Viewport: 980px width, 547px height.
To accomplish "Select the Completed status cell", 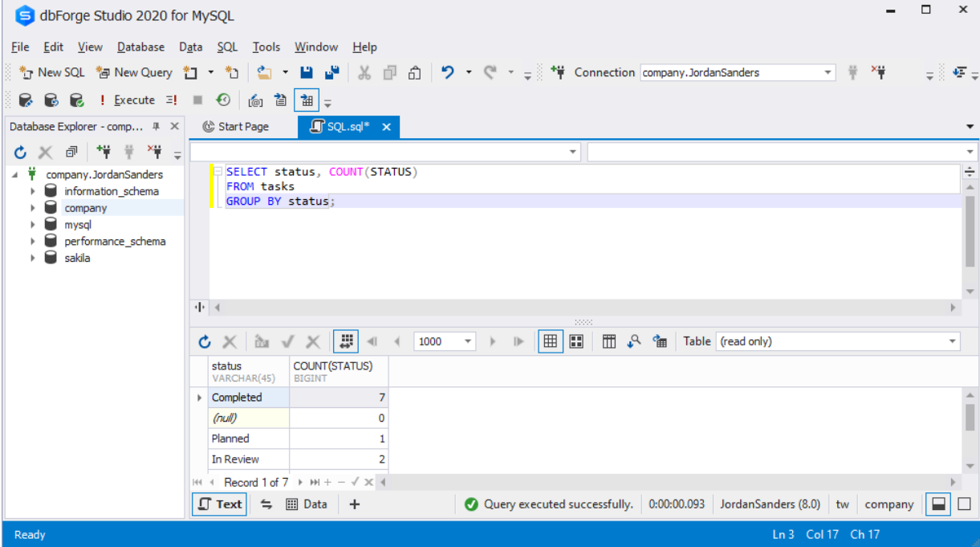I will pos(249,398).
